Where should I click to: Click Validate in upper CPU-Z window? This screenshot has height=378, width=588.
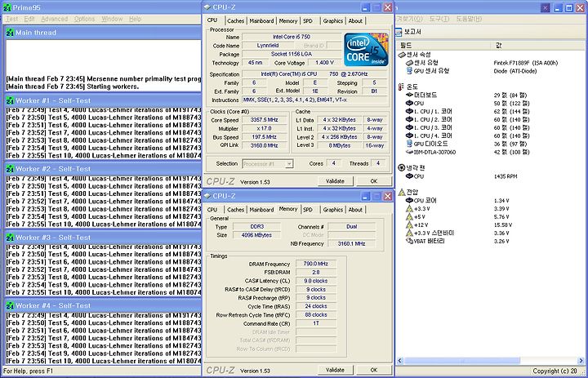(335, 181)
